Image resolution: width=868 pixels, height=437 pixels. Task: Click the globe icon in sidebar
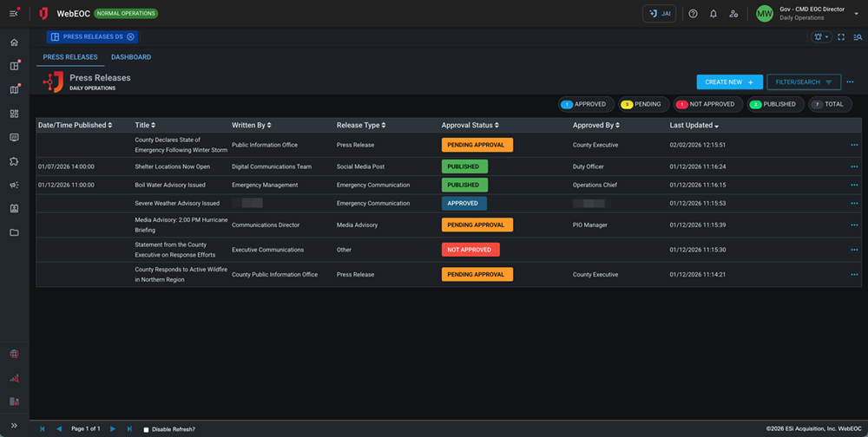(x=14, y=354)
